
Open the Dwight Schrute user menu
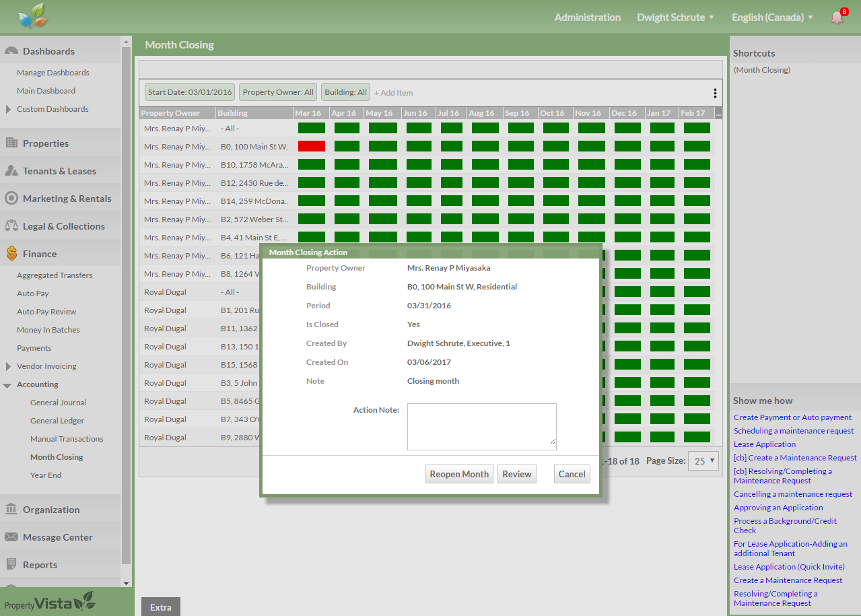[x=675, y=18]
